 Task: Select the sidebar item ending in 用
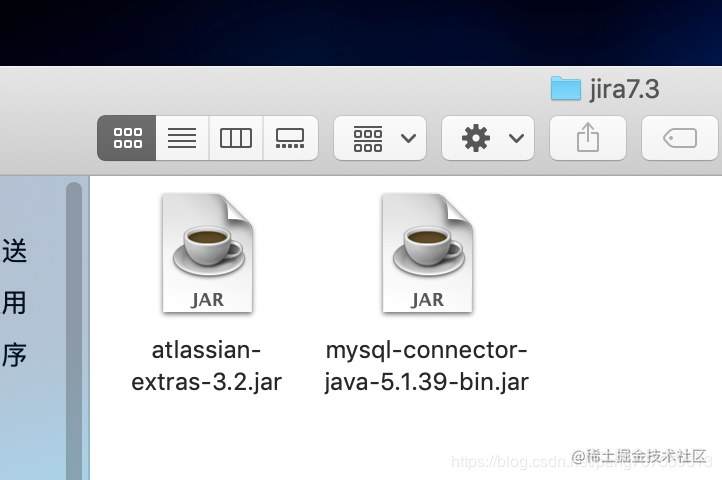point(14,303)
